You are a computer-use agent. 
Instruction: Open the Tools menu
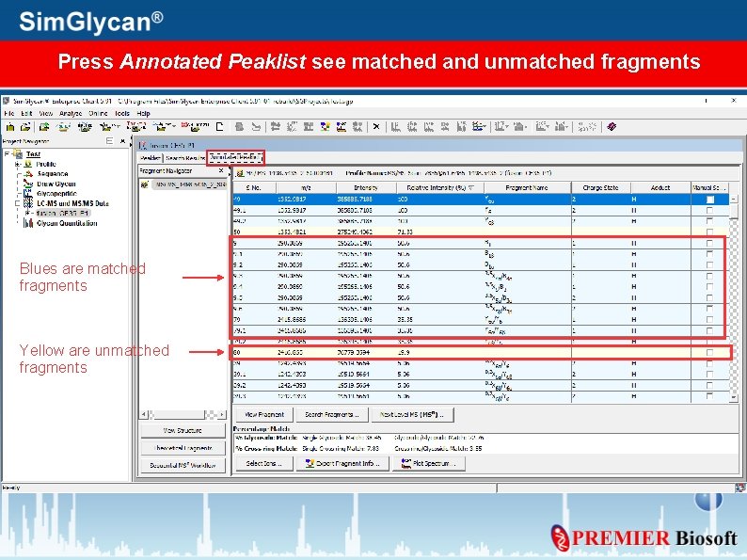click(122, 114)
